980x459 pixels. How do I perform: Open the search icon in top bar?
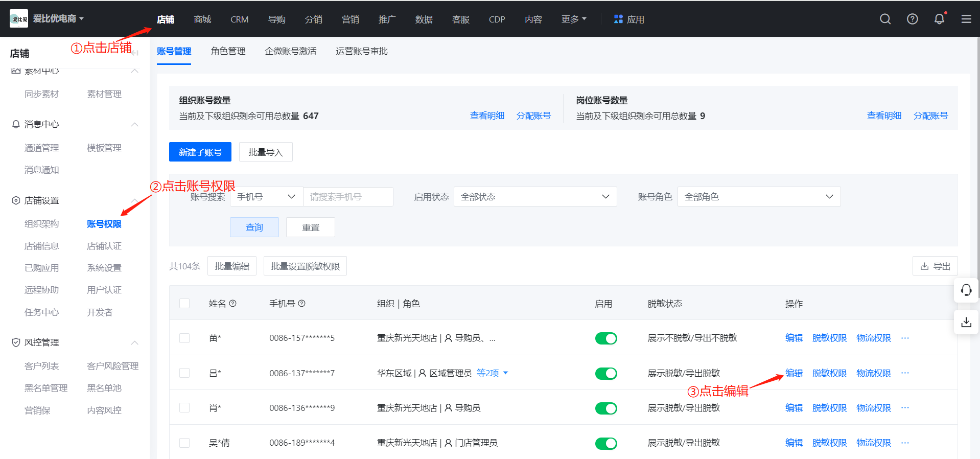[885, 19]
